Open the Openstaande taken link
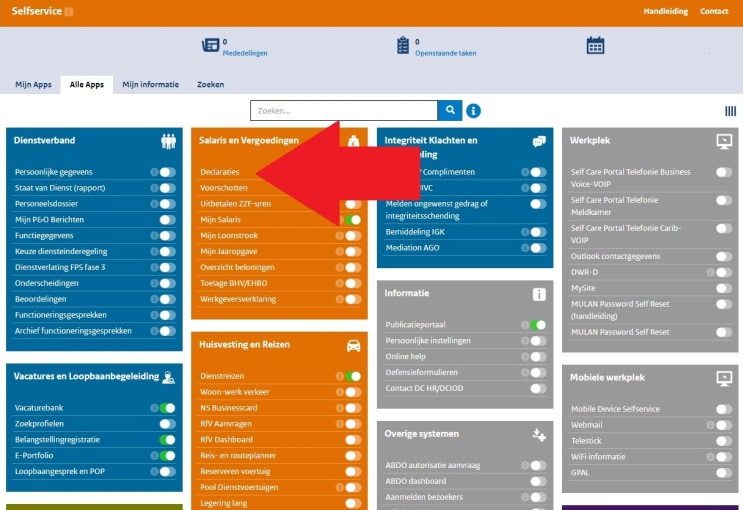 [445, 53]
